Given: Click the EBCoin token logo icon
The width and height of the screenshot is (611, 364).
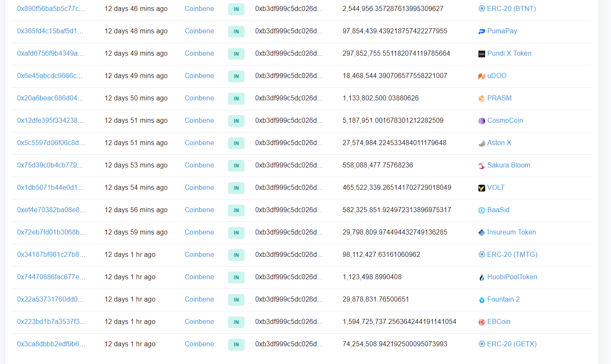Looking at the screenshot, I should tap(482, 322).
